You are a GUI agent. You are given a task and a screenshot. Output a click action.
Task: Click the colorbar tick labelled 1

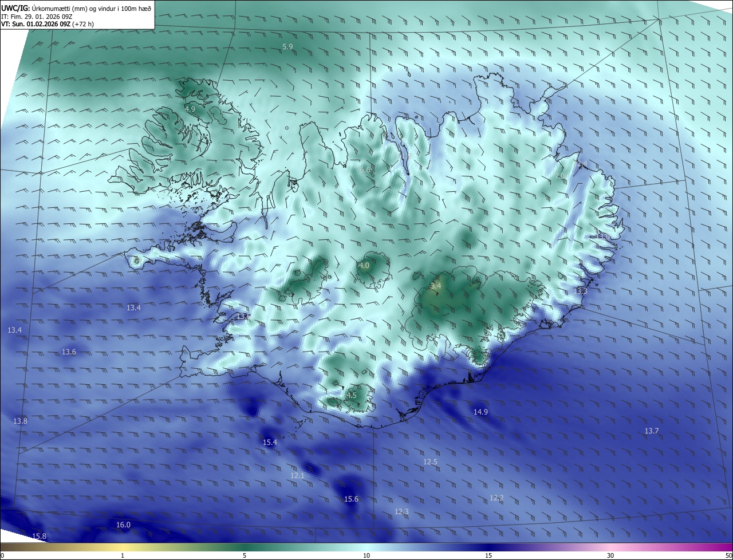tap(123, 555)
